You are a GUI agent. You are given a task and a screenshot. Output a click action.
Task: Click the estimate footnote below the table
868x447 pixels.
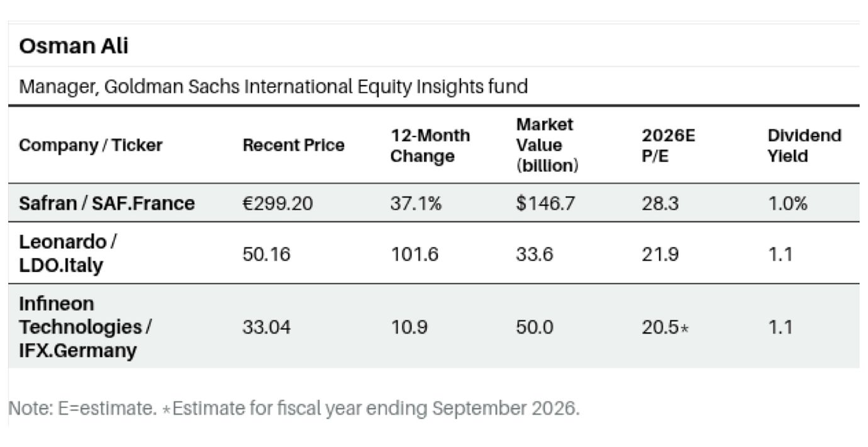(x=294, y=409)
